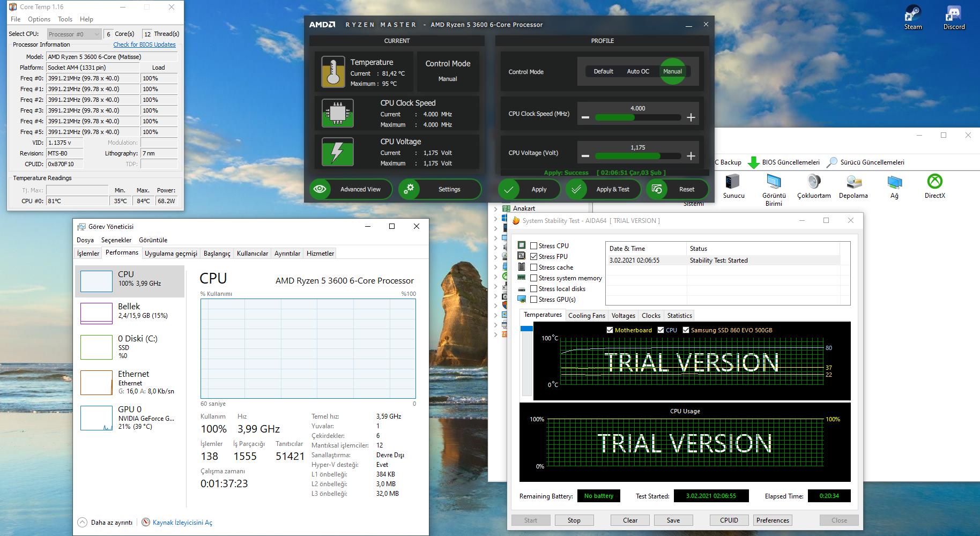Enable the Stress local disks checkbox
The image size is (980, 536).
[533, 289]
